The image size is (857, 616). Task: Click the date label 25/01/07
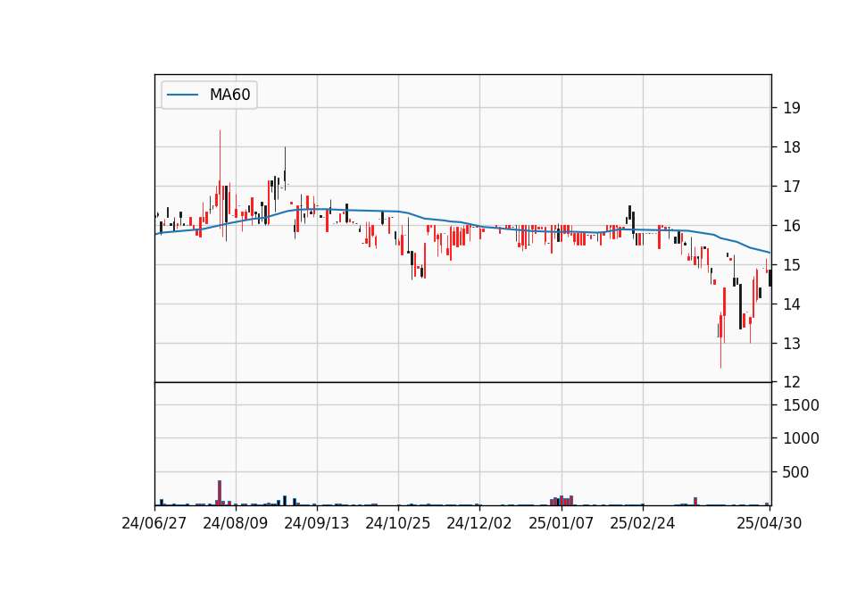pyautogui.click(x=562, y=523)
